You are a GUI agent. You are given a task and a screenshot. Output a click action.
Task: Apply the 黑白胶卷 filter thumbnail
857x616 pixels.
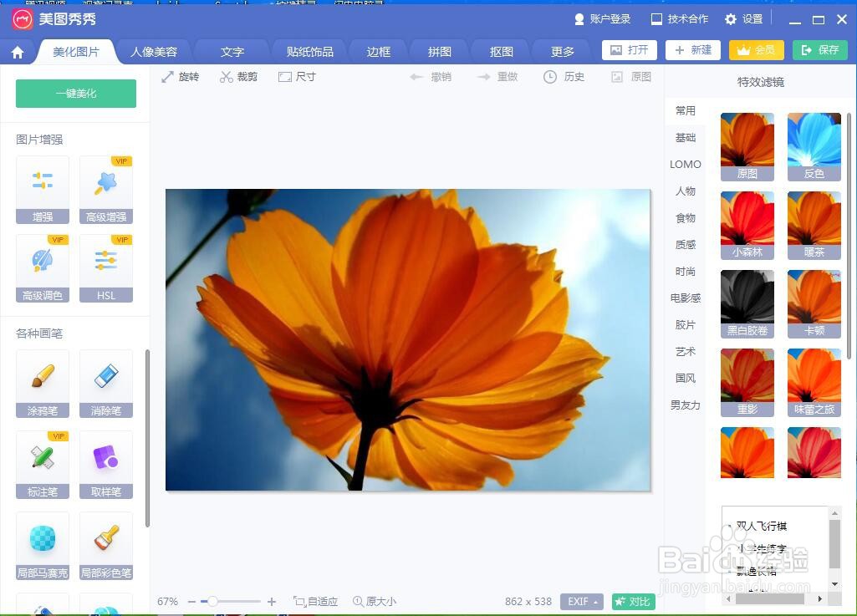pyautogui.click(x=747, y=304)
